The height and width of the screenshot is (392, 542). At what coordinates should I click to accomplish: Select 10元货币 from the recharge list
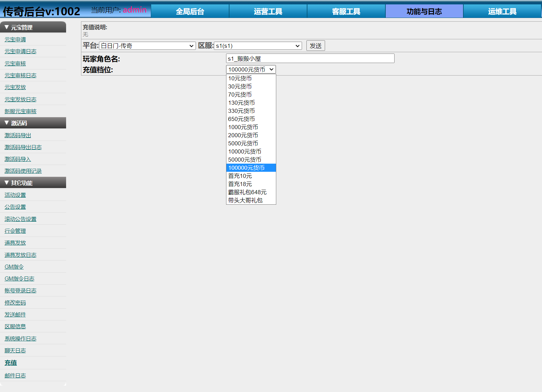click(240, 78)
